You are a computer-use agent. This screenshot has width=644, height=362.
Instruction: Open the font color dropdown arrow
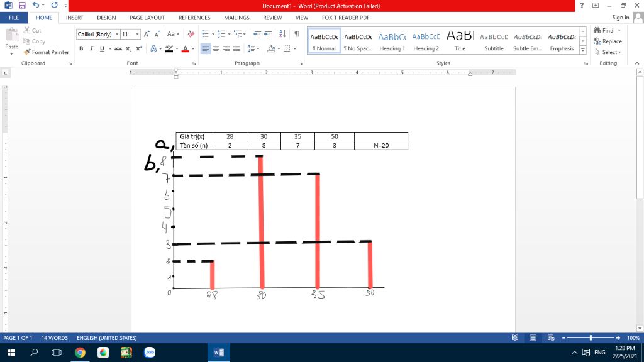click(x=193, y=49)
